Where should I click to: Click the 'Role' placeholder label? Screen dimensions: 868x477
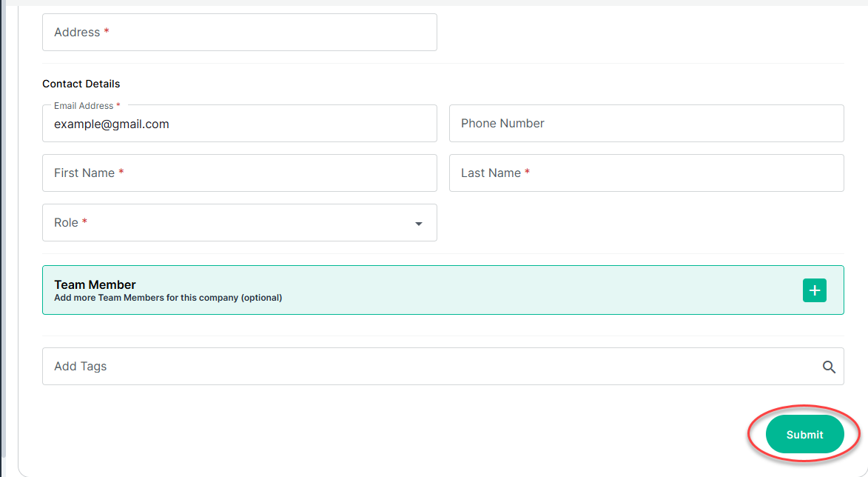(67, 223)
